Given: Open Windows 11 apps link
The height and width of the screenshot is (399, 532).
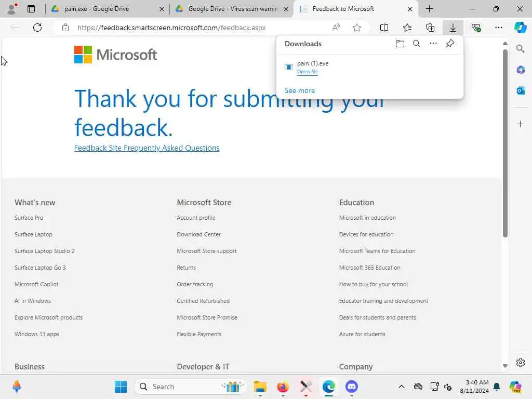Looking at the screenshot, I should tap(37, 334).
